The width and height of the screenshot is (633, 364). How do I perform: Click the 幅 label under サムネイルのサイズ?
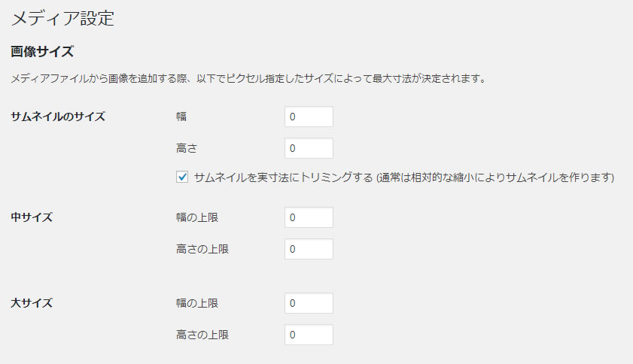tap(181, 117)
